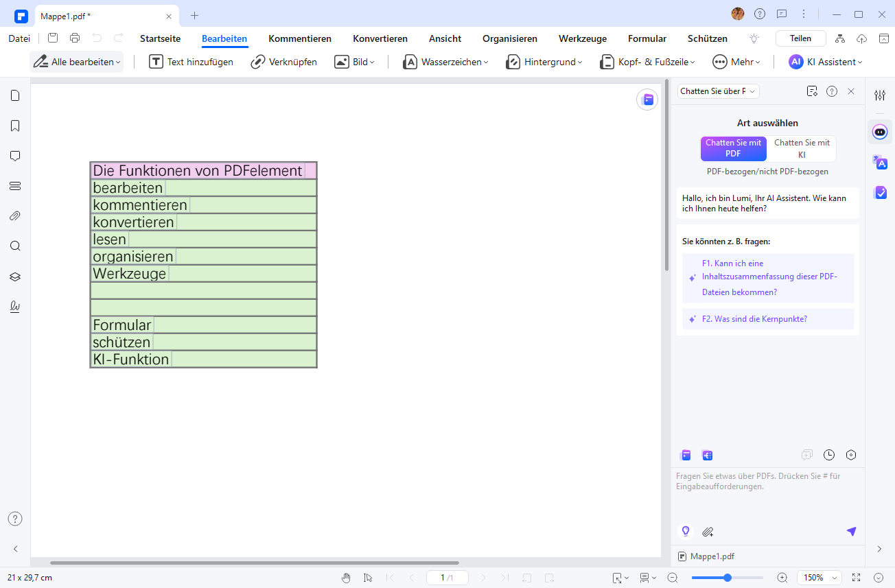Screen dimensions: 895x588
Task: Click the lightbulb tips icon
Action: (754, 38)
